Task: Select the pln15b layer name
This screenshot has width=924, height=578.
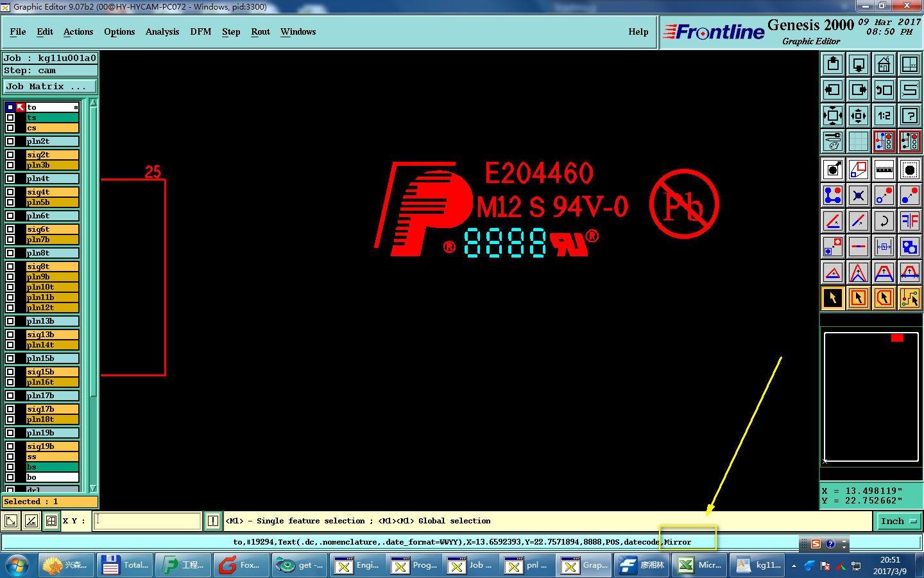Action: tap(52, 358)
